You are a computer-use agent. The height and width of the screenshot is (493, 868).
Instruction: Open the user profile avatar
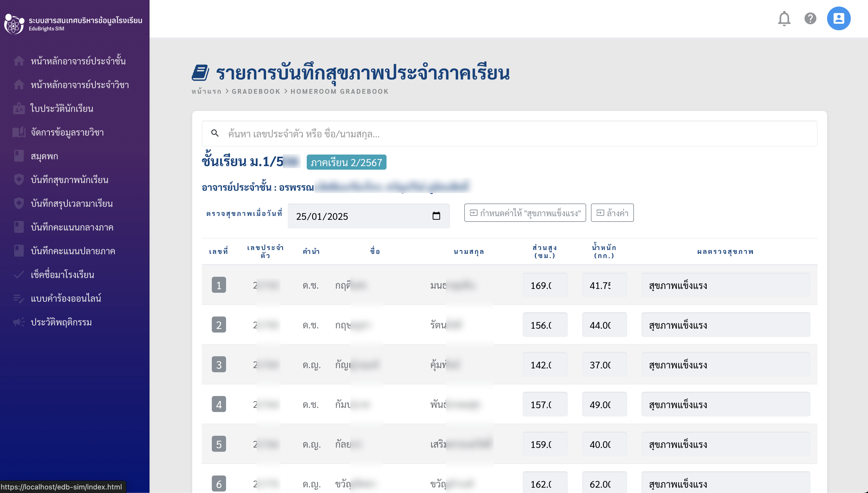(x=838, y=19)
